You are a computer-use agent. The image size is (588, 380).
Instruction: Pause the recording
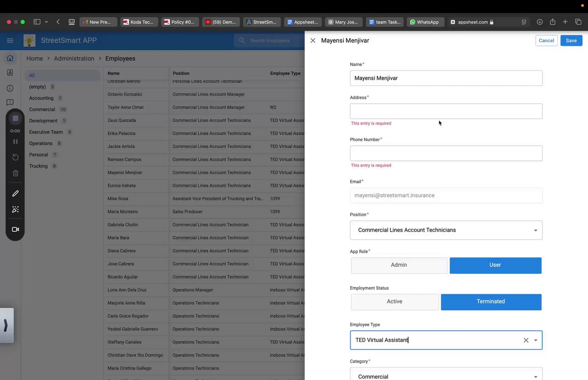[15, 141]
